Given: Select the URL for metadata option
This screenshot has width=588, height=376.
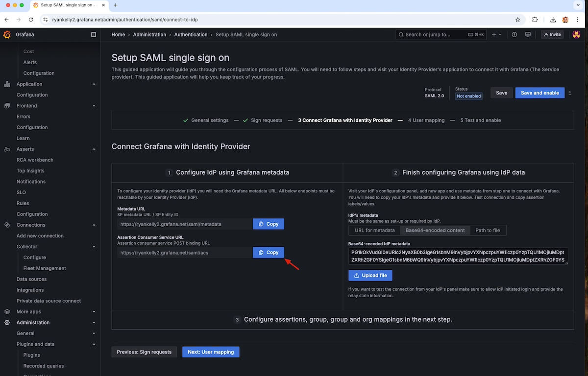Looking at the screenshot, I should pos(374,230).
